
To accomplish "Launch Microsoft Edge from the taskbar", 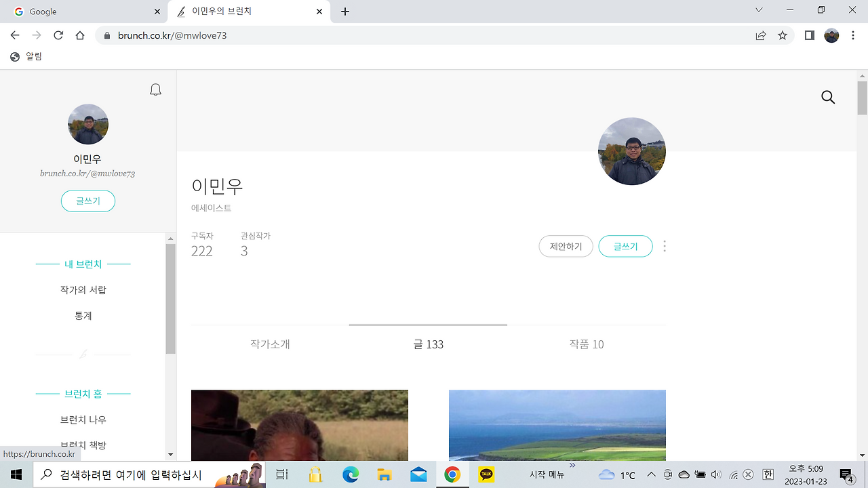I will click(x=350, y=474).
